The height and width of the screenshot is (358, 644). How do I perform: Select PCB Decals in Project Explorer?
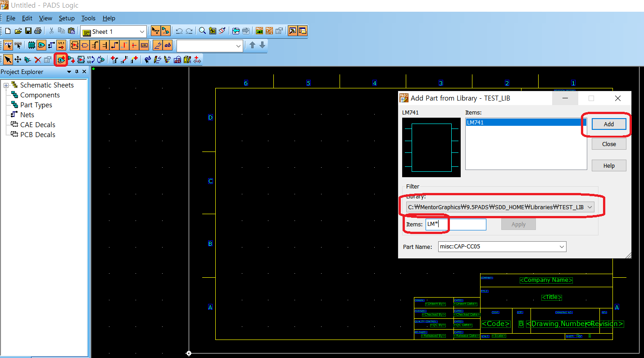pos(38,135)
